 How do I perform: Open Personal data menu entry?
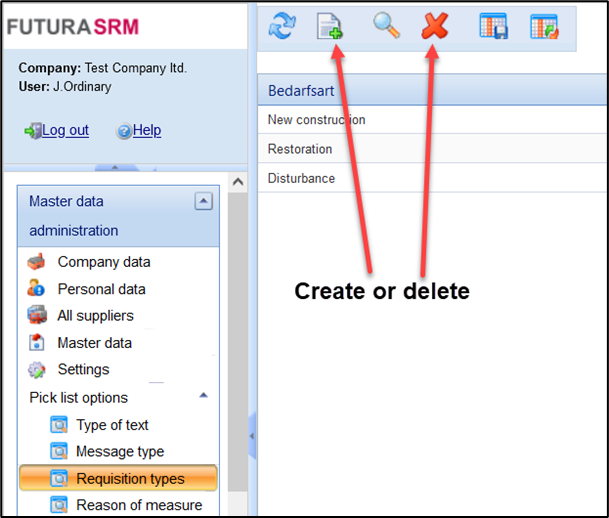101,289
